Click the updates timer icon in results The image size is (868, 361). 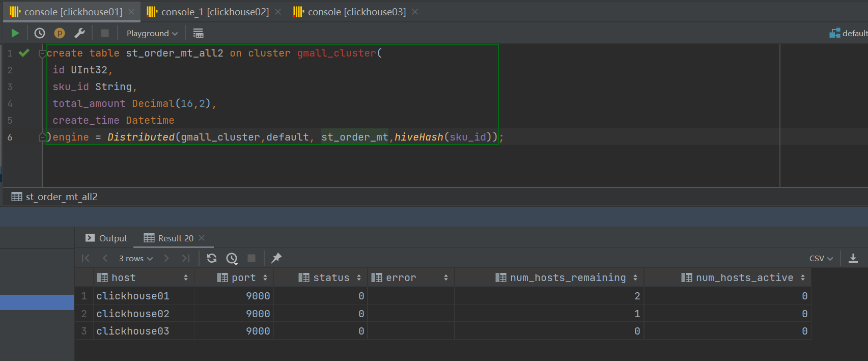232,258
